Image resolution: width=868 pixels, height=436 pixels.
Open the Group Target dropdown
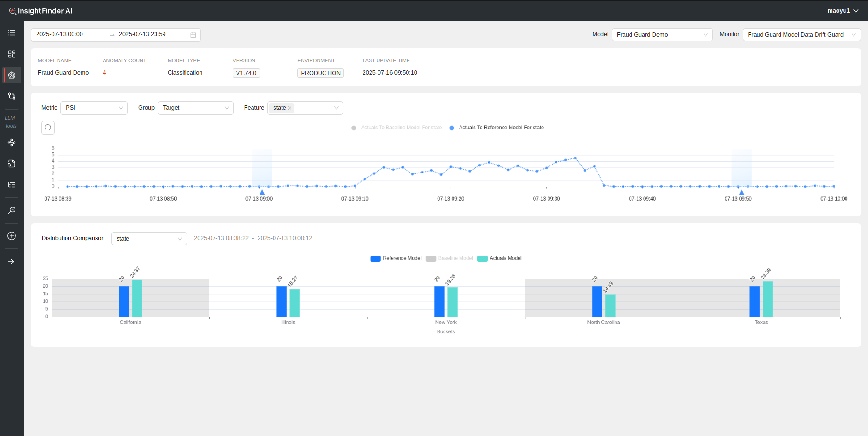pos(195,108)
